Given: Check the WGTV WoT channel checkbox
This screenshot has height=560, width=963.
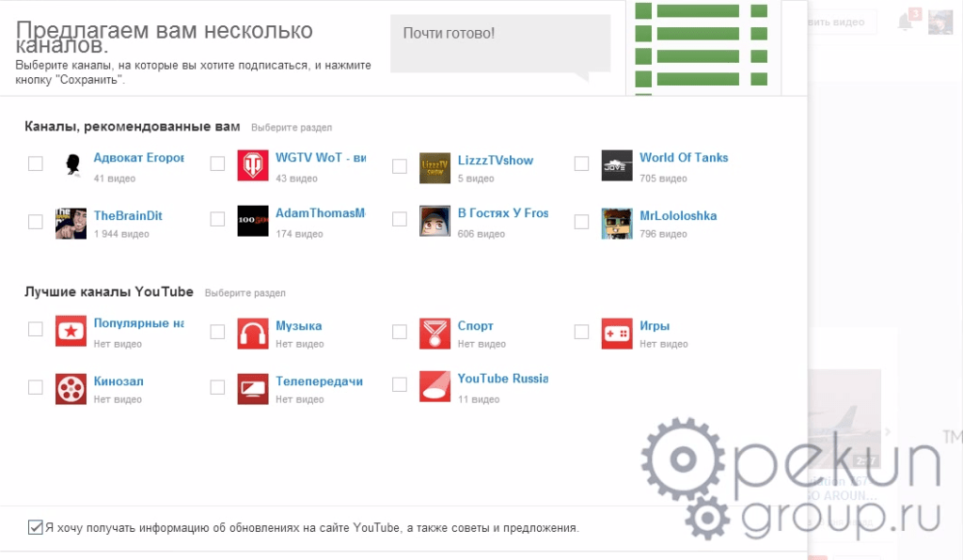Looking at the screenshot, I should pyautogui.click(x=217, y=163).
